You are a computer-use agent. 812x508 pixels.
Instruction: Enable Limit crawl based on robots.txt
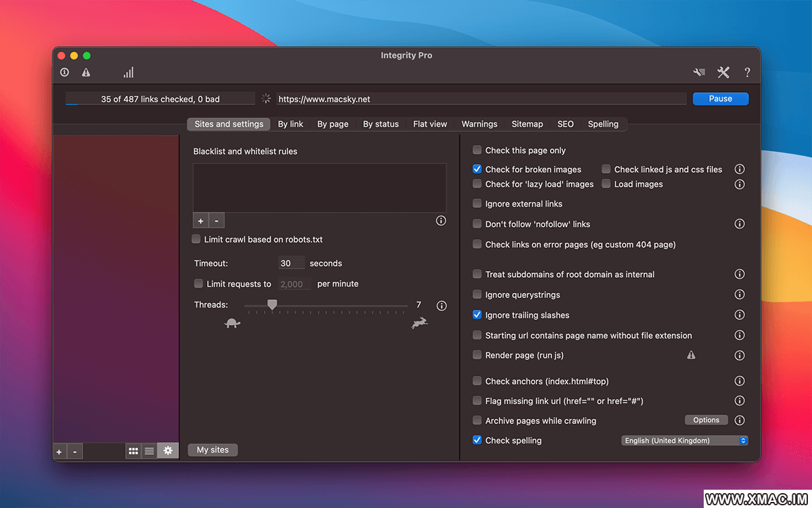196,239
